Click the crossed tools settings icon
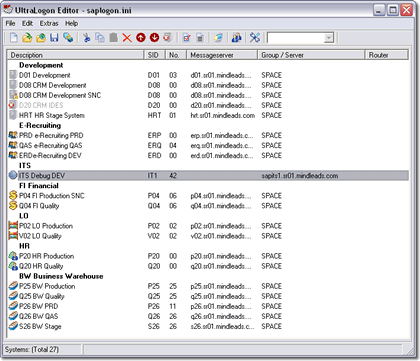This screenshot has height=361, width=420. pos(255,38)
